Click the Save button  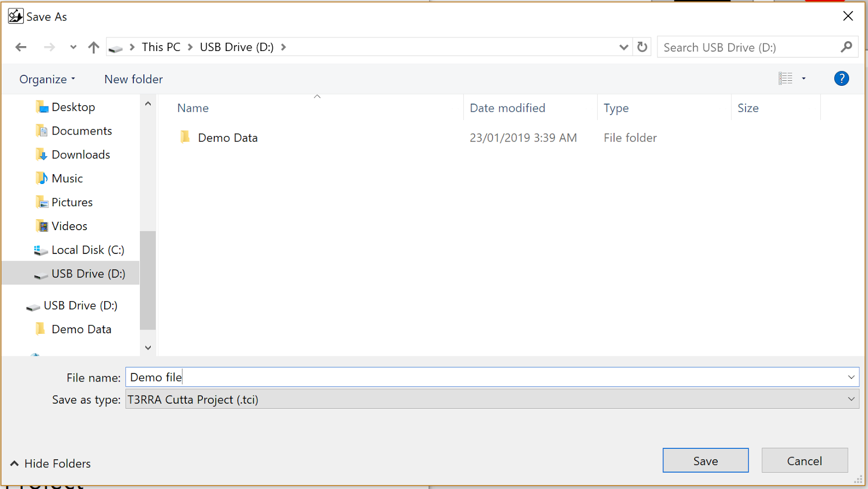(705, 461)
